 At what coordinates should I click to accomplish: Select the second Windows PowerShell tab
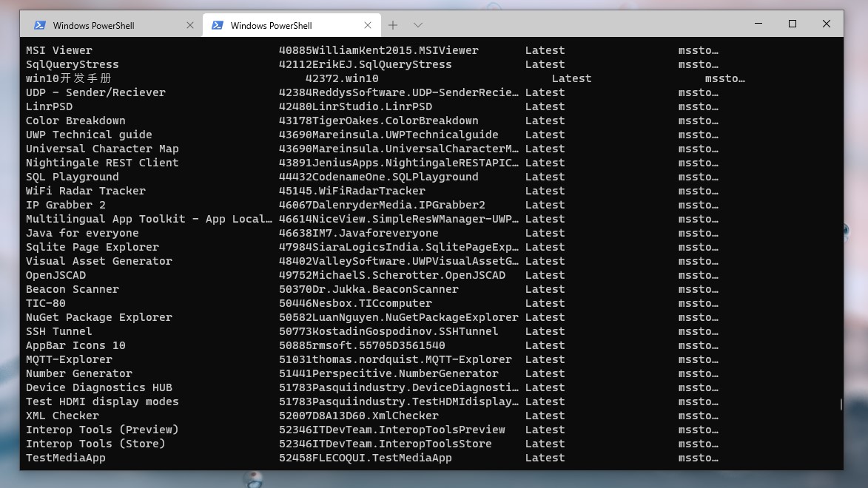point(292,25)
